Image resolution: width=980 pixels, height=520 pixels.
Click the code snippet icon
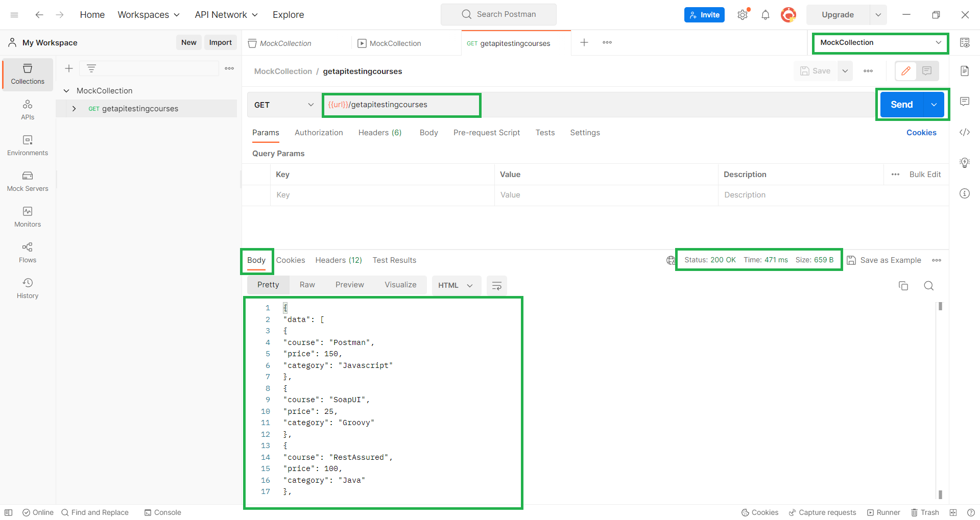tap(964, 132)
